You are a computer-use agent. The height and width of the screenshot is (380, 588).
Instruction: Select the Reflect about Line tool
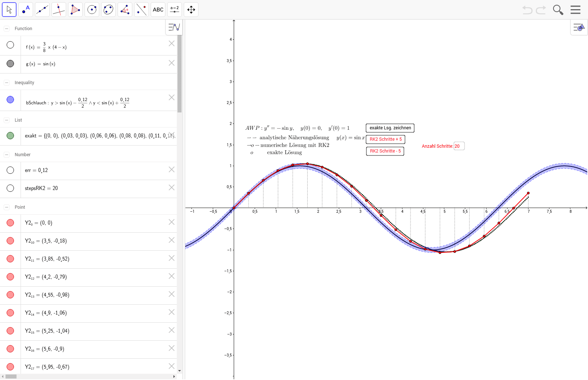[141, 10]
